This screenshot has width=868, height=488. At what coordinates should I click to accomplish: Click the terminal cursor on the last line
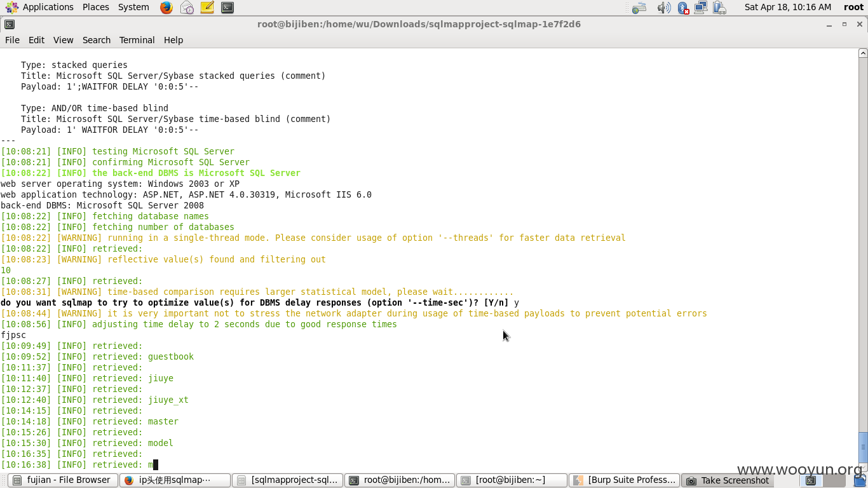156,464
